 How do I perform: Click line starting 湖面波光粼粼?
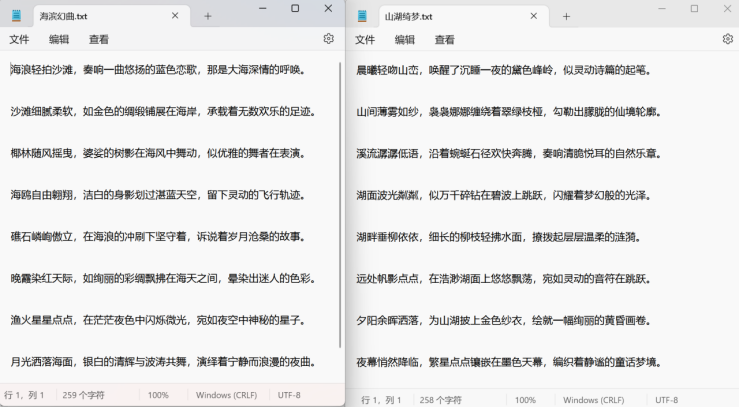505,195
